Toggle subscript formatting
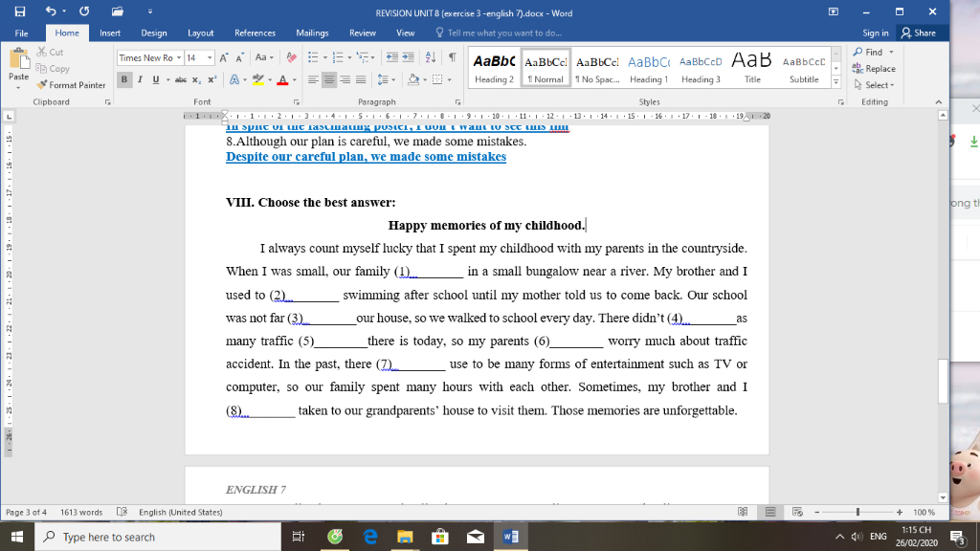980x551 pixels. click(x=196, y=79)
